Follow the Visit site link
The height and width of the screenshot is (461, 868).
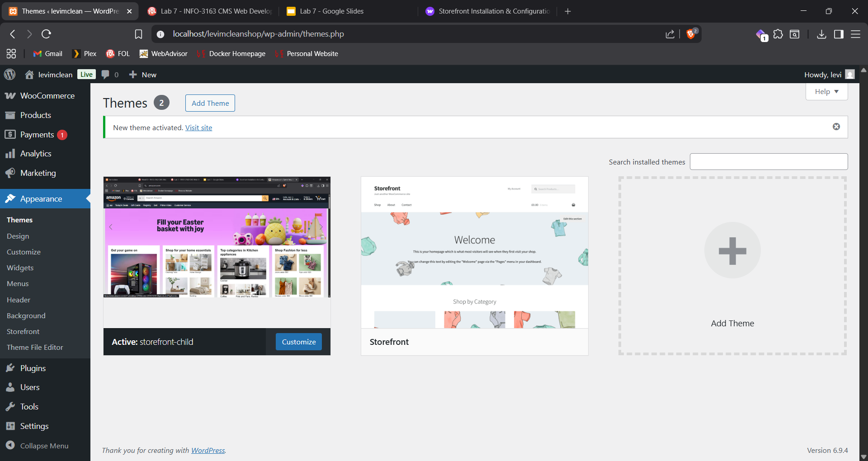click(x=198, y=128)
